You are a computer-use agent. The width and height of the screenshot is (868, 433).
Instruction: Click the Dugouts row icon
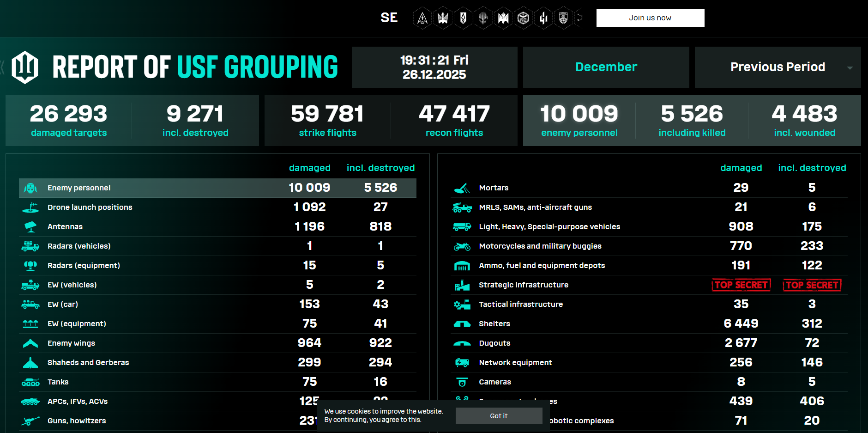[462, 343]
